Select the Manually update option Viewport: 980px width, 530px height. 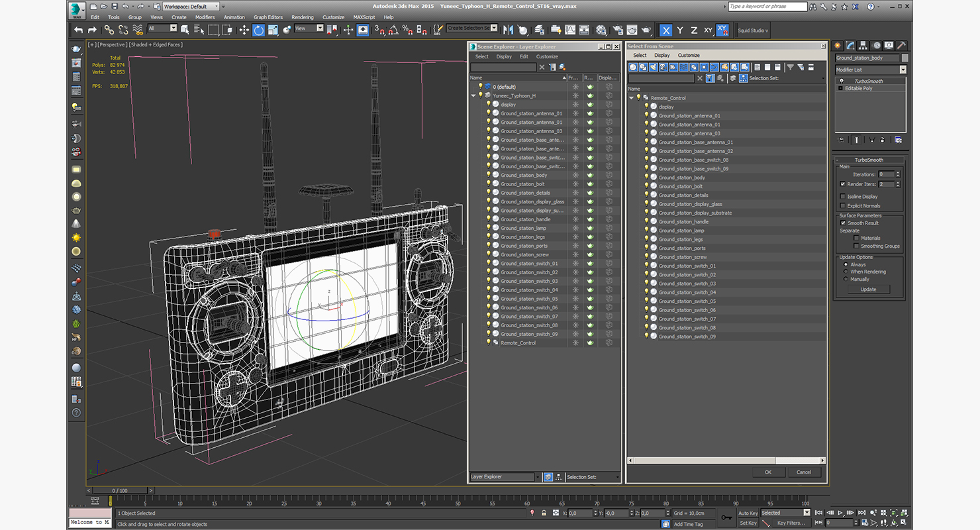[846, 279]
